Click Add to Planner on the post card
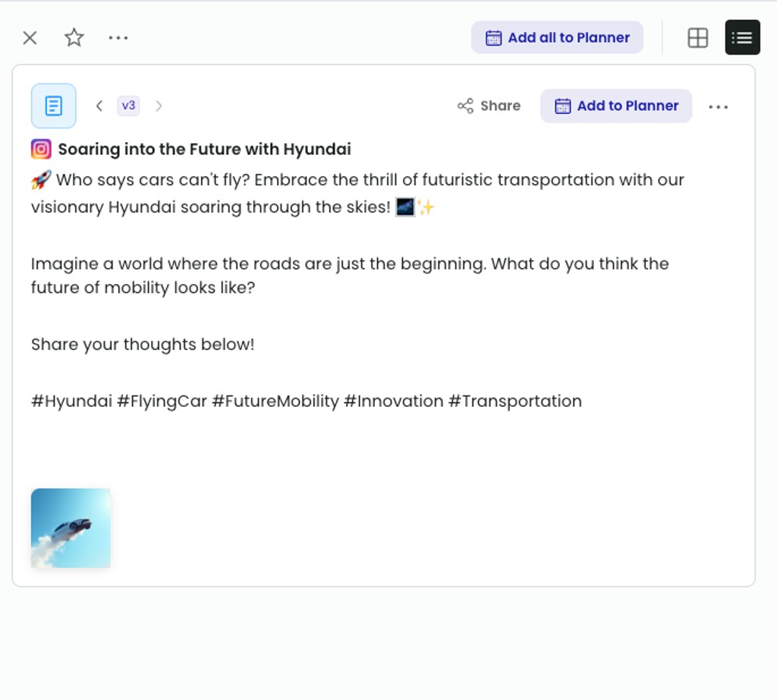 tap(616, 106)
